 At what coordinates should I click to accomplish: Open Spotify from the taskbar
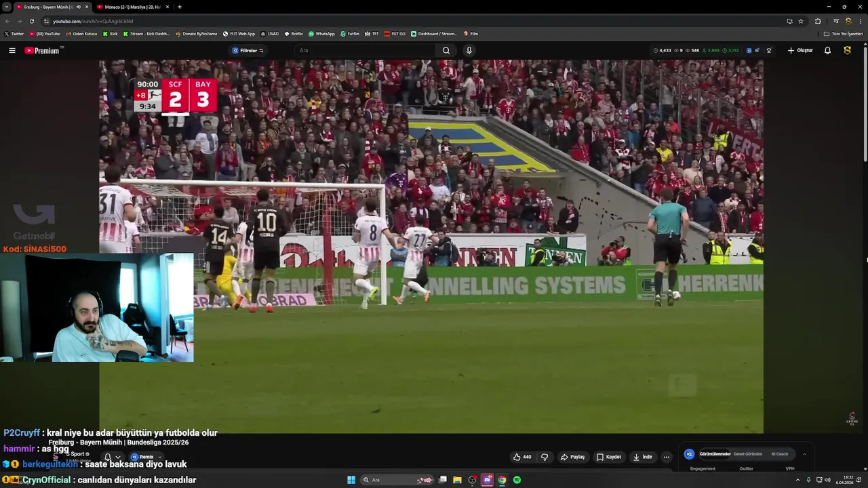coord(517,480)
